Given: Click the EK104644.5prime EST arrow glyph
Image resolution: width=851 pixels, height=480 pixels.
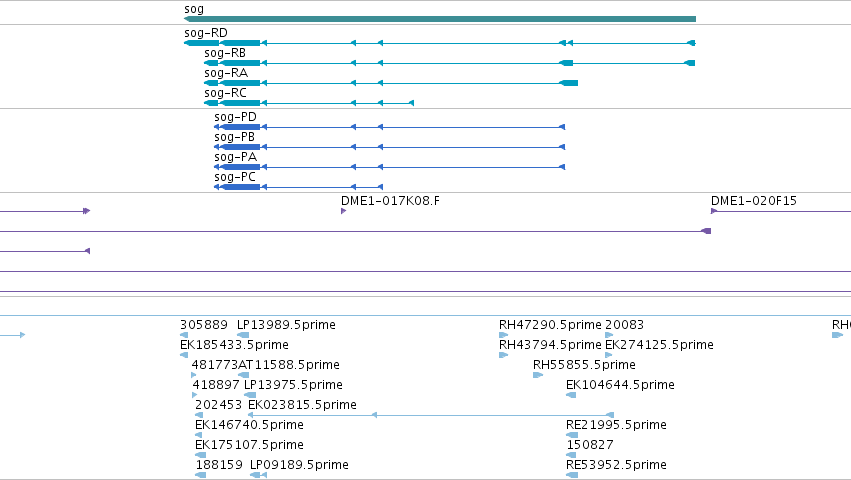Looking at the screenshot, I should [571, 395].
